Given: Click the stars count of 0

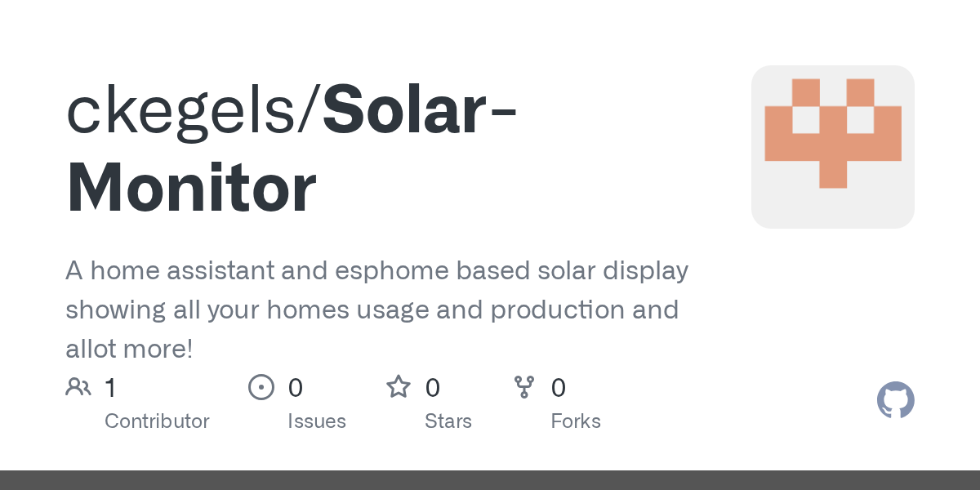Looking at the screenshot, I should coord(433,388).
